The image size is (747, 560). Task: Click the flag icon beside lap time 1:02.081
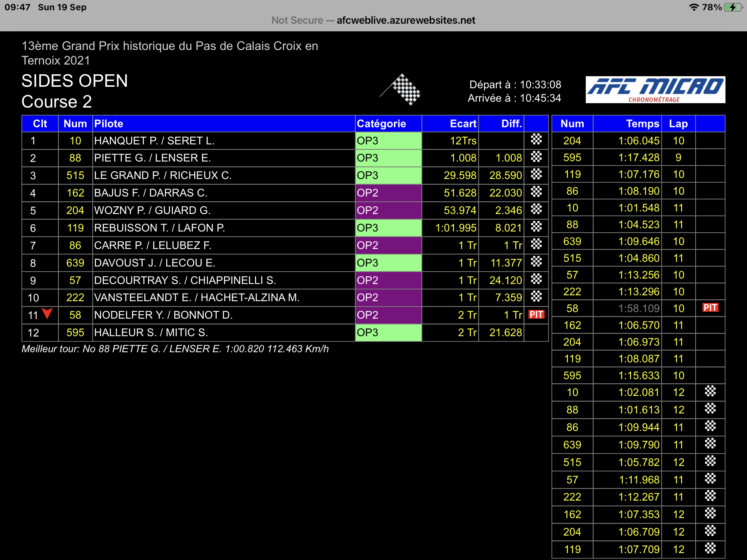pos(710,391)
